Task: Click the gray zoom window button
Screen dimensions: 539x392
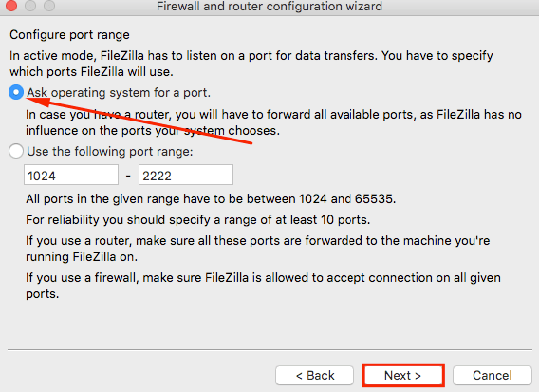Action: point(49,6)
